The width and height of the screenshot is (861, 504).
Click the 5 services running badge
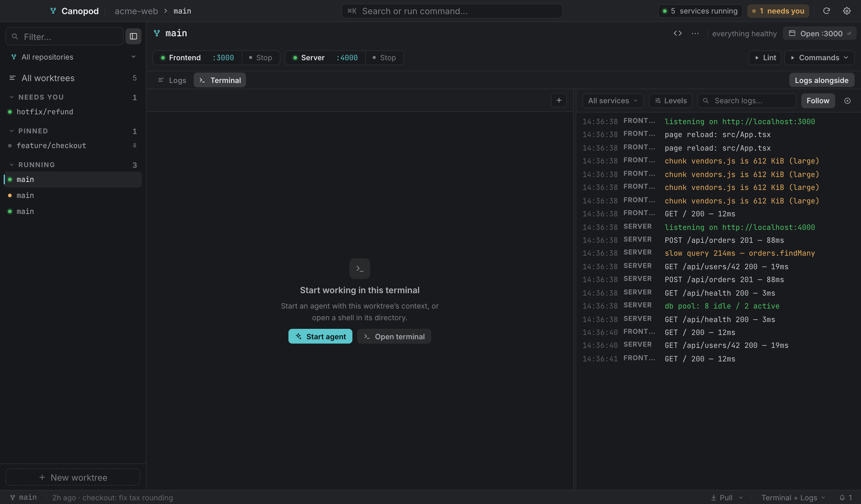tap(700, 11)
